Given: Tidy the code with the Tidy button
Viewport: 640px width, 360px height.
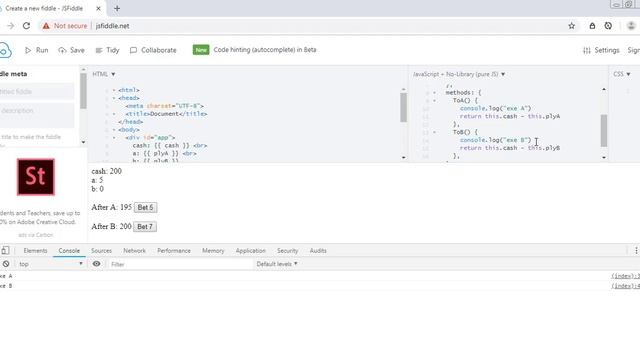Looking at the screenshot, I should pyautogui.click(x=107, y=50).
